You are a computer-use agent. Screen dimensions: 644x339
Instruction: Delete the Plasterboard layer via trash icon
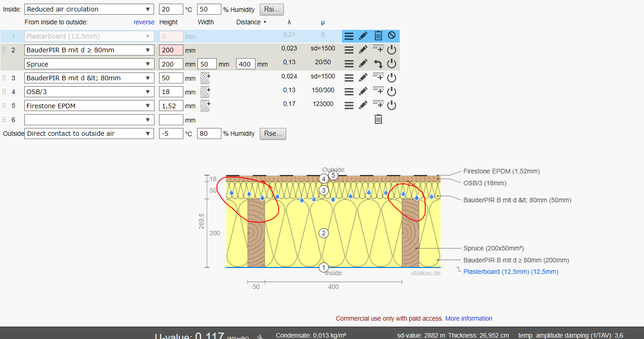378,36
